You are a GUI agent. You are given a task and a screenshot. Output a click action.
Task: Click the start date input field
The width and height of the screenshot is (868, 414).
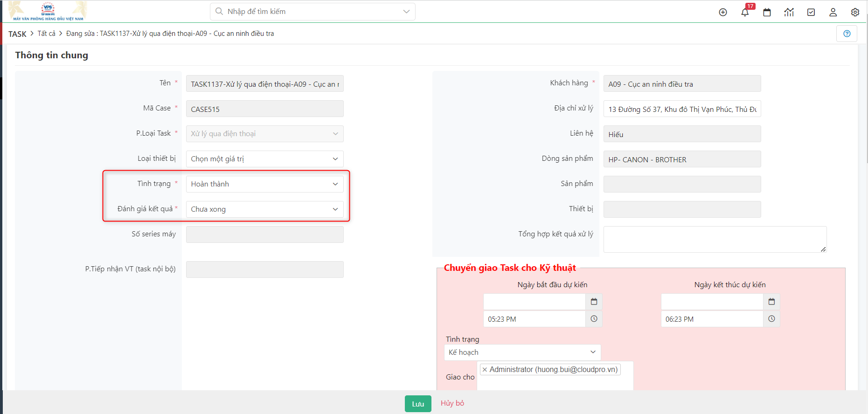point(535,302)
